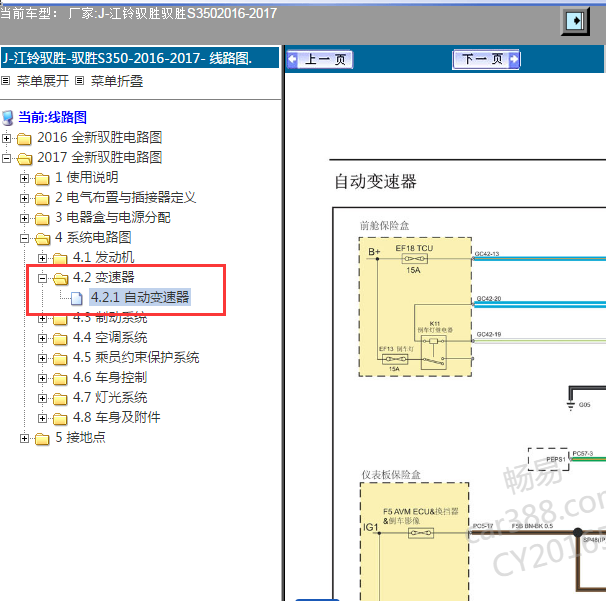
Task: Click folder icon of 2017 全新驭胜电路图
Action: pyautogui.click(x=24, y=158)
